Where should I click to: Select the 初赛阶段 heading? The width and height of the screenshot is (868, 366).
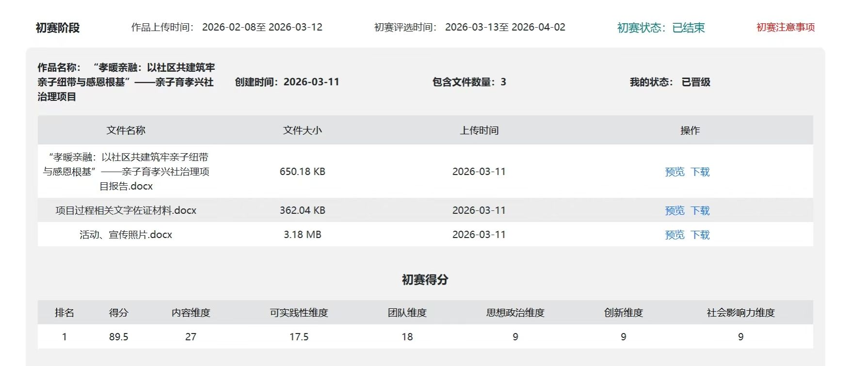(x=58, y=28)
